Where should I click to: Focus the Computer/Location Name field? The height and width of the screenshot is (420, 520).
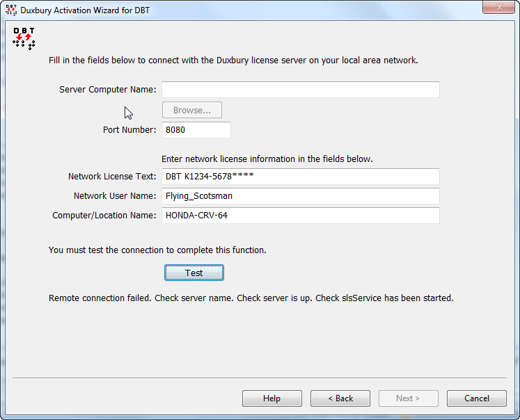pos(301,216)
